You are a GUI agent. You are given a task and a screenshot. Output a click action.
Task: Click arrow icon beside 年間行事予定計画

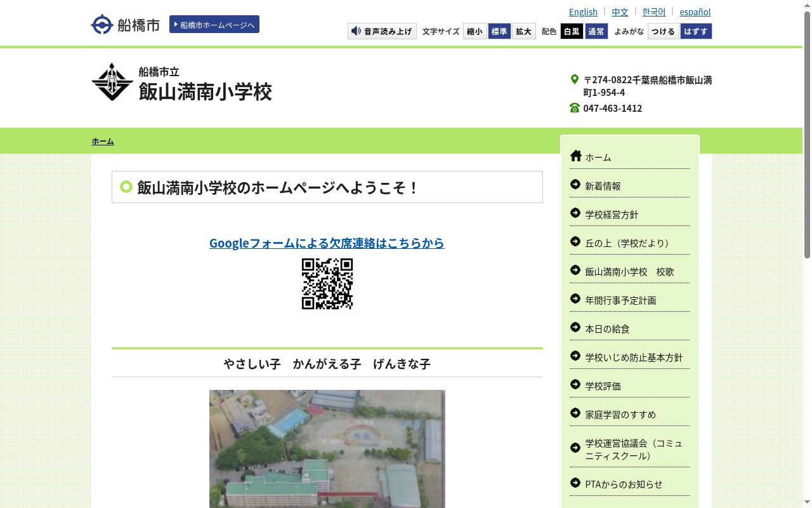[x=575, y=298]
